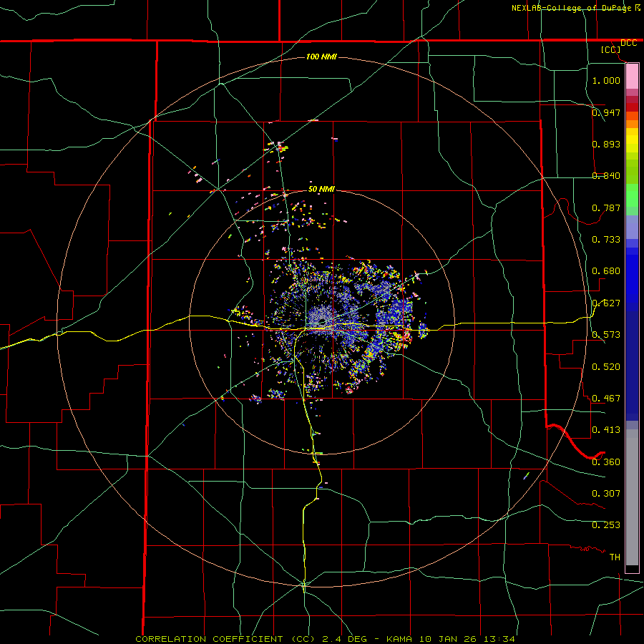This screenshot has width=644, height=644.
Task: Click the 0.520 legend value
Action: [x=606, y=366]
